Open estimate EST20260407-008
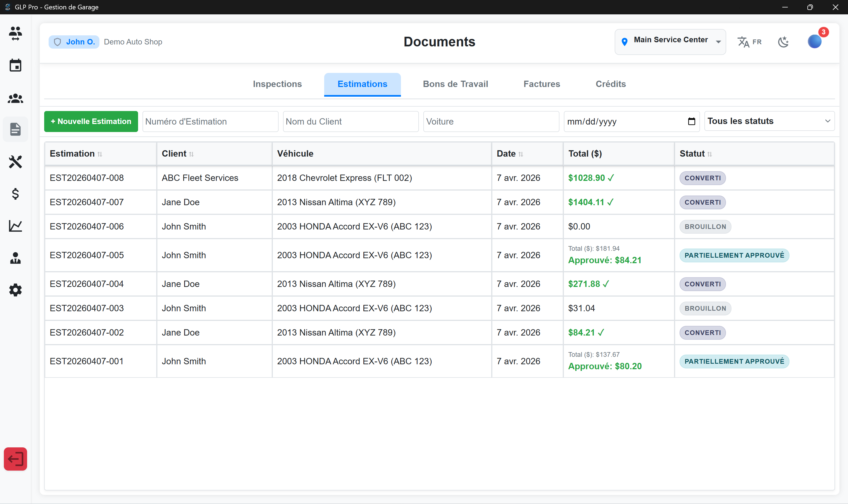Image resolution: width=848 pixels, height=504 pixels. pyautogui.click(x=86, y=178)
